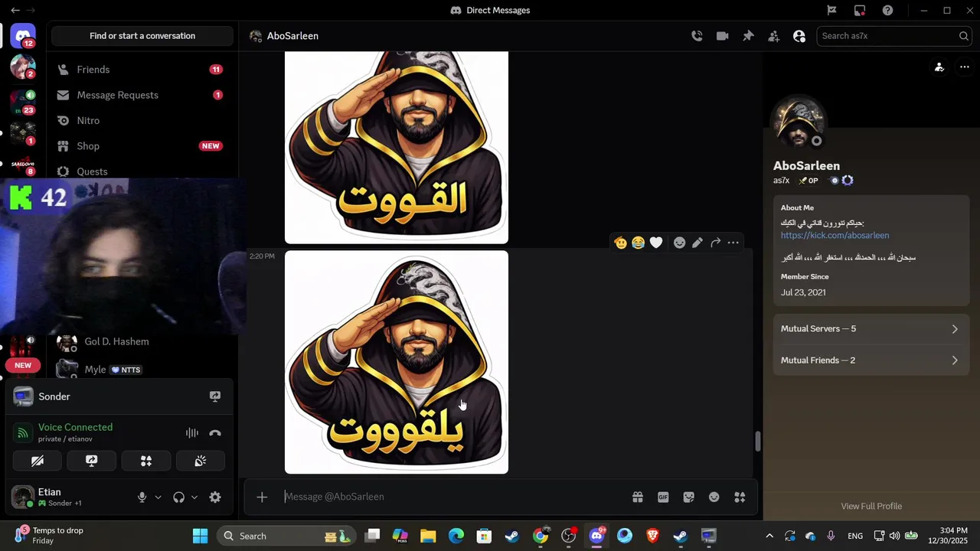Open soundboard in voice panel
The width and height of the screenshot is (980, 551).
click(201, 461)
